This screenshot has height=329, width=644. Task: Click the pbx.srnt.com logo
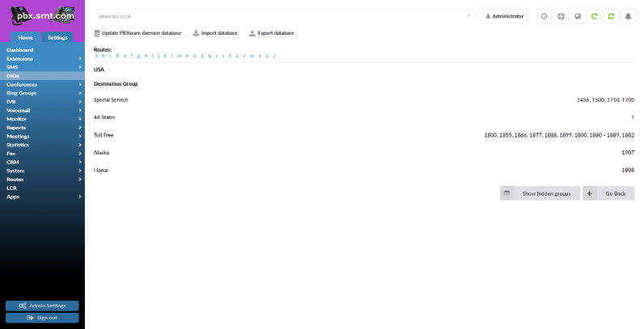click(x=43, y=15)
